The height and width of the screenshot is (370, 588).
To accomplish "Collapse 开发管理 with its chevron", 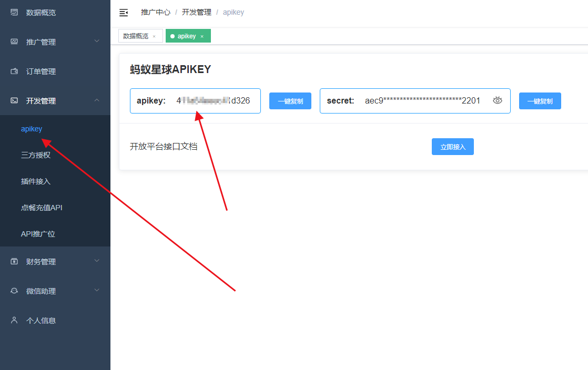I will coord(97,100).
